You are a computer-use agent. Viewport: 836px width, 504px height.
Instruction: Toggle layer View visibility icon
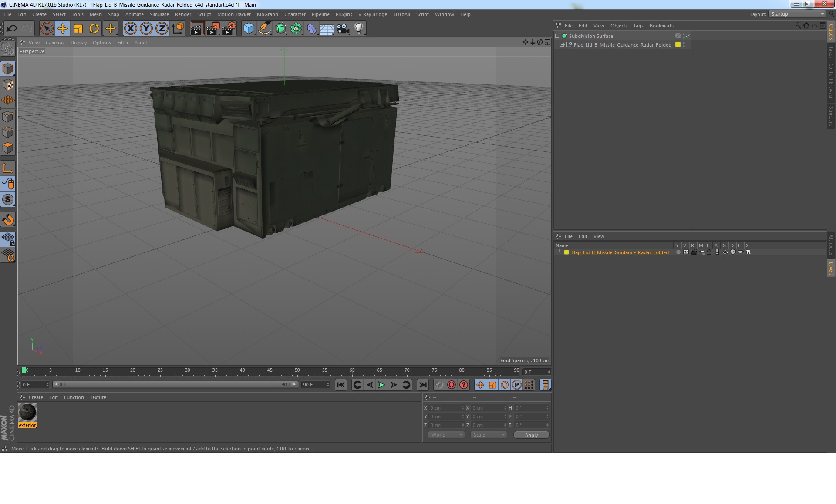coord(686,252)
